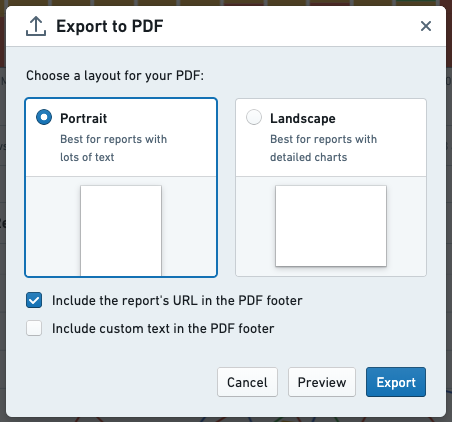Click the 'Include custom text in the PDF footer' label
The width and height of the screenshot is (452, 422).
[x=163, y=329]
